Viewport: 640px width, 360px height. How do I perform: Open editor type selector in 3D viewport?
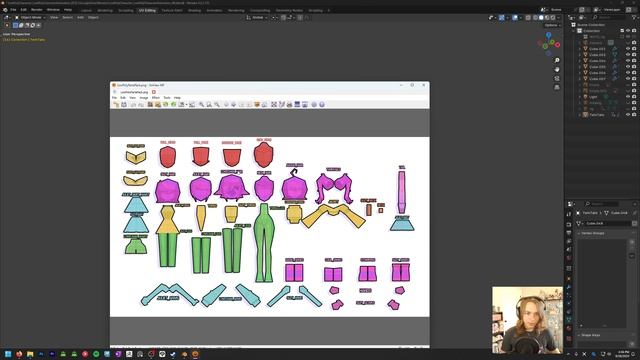click(x=7, y=18)
